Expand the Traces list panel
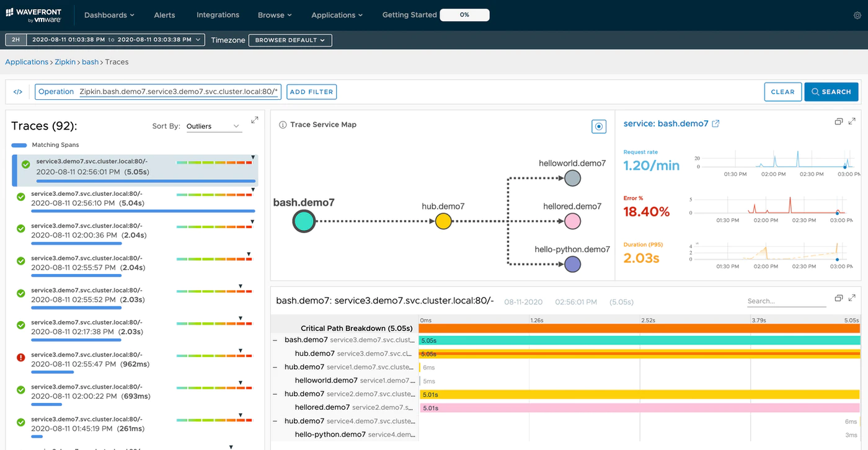 (x=255, y=120)
